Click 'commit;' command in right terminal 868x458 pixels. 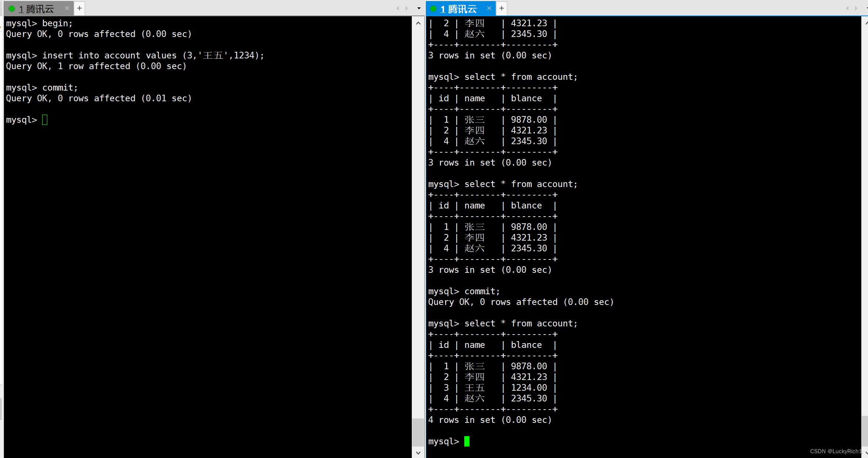[482, 291]
